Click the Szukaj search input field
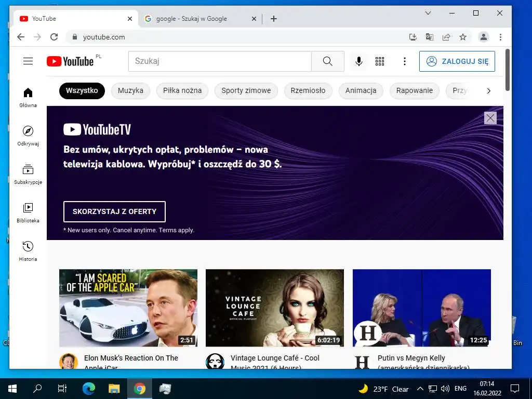This screenshot has height=399, width=532. click(220, 61)
